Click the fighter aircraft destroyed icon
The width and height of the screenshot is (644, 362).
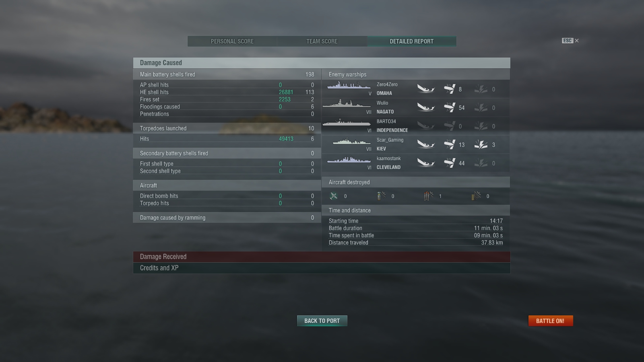tap(334, 196)
